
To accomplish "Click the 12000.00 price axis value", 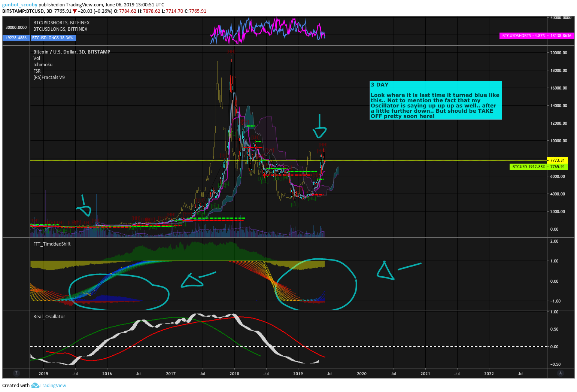I will (559, 123).
